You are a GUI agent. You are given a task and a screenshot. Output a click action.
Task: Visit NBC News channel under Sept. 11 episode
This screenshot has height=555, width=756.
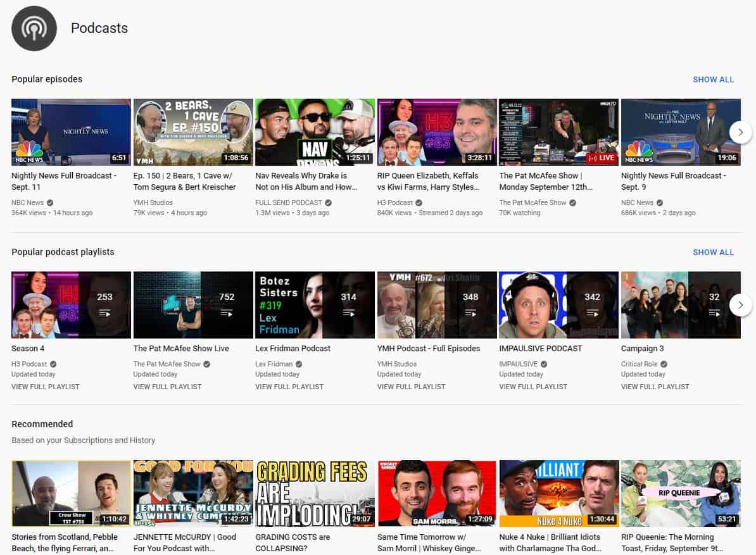[x=27, y=203]
